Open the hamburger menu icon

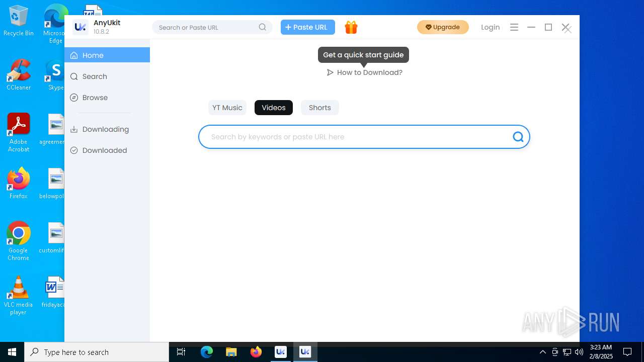(514, 27)
